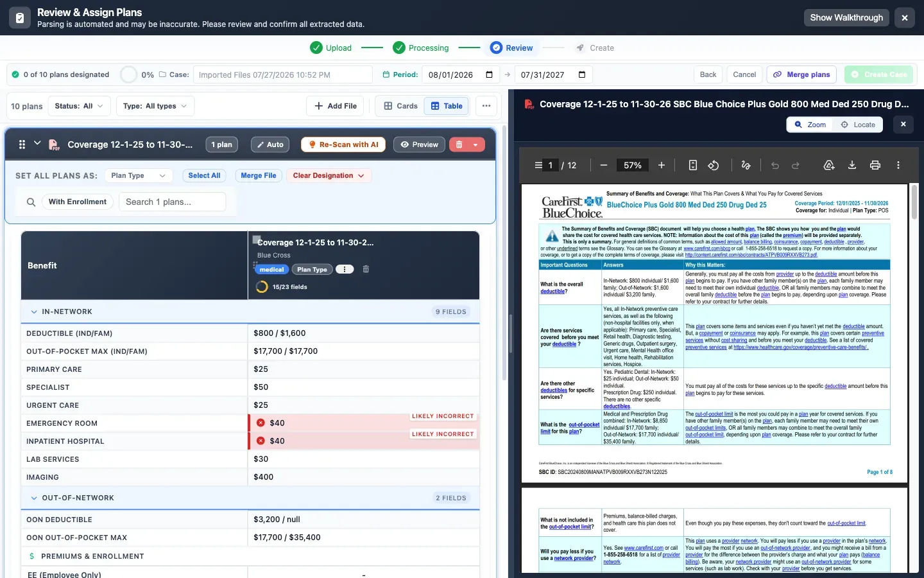
Task: Click the Preview button
Action: tap(419, 144)
